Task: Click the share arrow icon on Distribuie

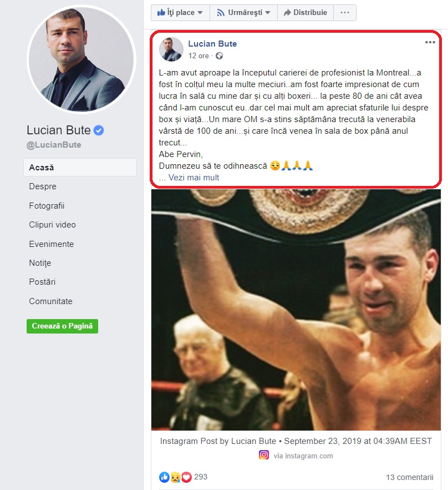Action: coord(287,13)
